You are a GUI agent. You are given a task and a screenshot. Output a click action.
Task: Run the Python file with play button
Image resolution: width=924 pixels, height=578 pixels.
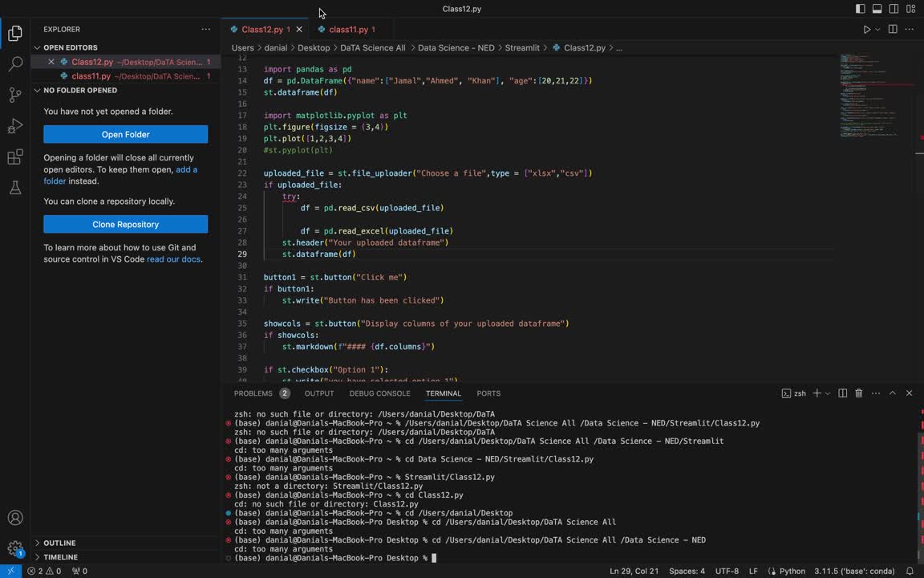coord(866,29)
